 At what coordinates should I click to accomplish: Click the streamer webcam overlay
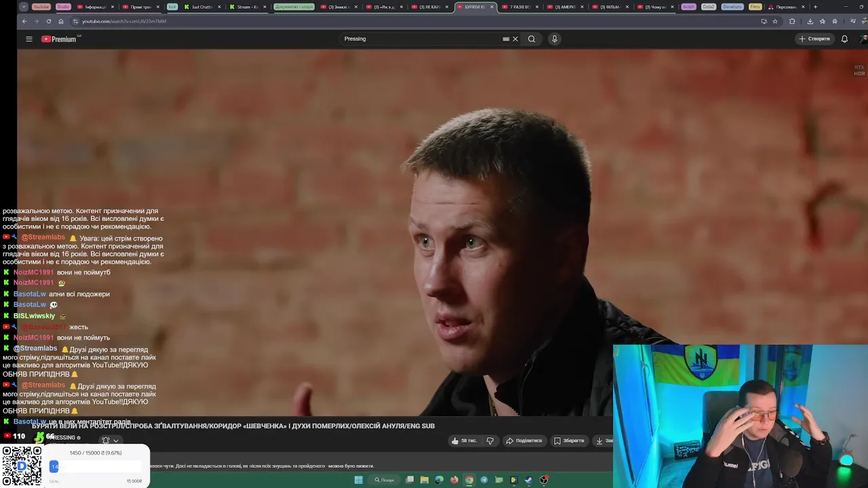[x=741, y=416]
